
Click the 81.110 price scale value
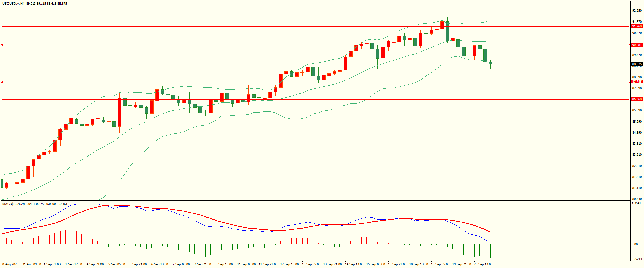click(637, 188)
